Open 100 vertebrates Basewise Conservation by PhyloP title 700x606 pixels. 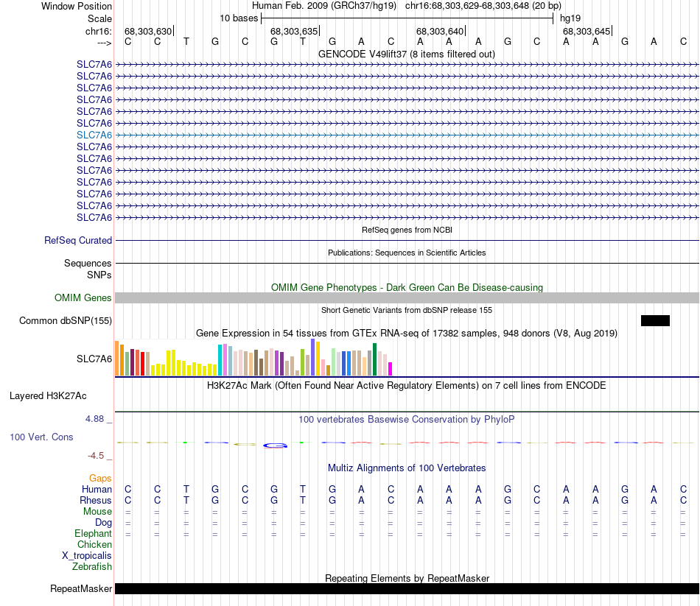tap(406, 420)
